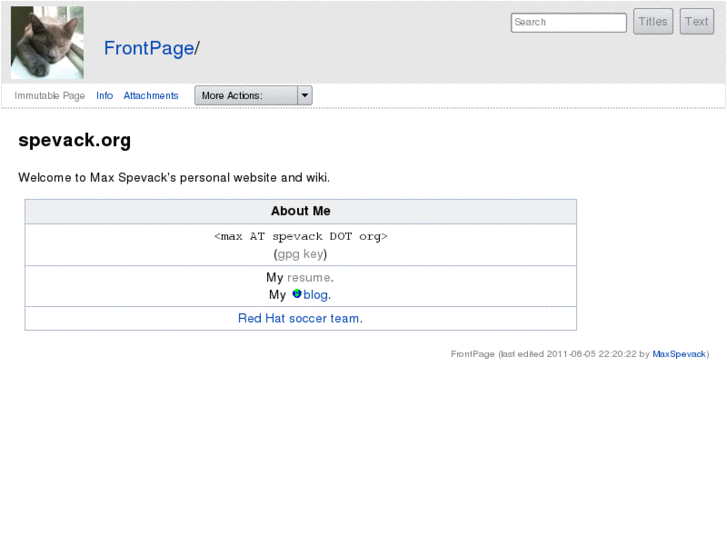The image size is (727, 545).
Task: Go to the Attachments menu link
Action: pyautogui.click(x=151, y=96)
